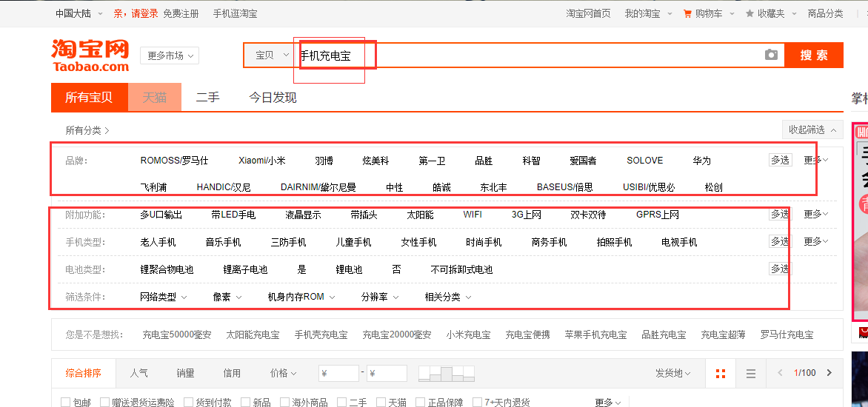Viewport: 868px width, 407px height.
Task: Click the 所有分类 breadcrumb
Action: (x=87, y=130)
